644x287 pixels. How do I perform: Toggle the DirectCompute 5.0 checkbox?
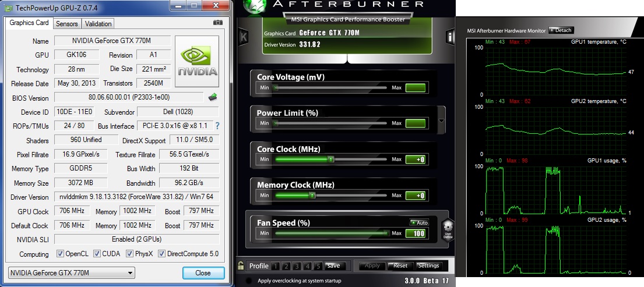point(162,254)
